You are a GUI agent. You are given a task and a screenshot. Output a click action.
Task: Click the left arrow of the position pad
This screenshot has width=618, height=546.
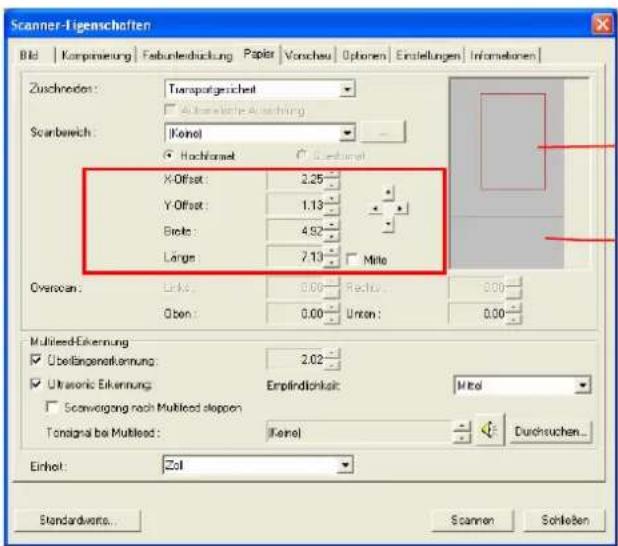click(375, 208)
